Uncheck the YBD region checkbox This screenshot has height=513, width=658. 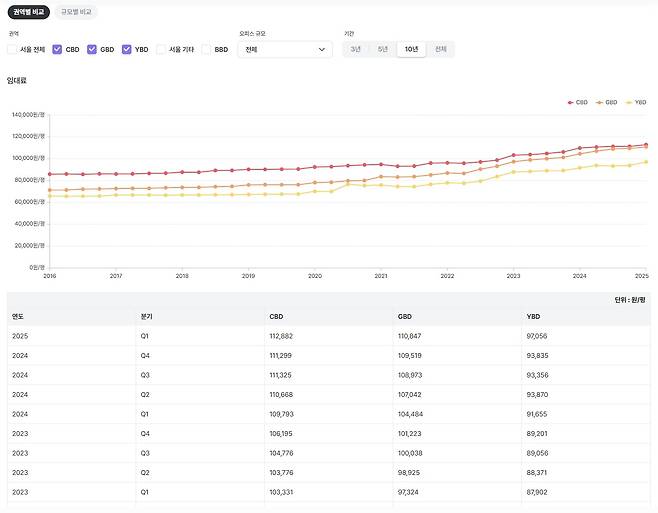point(127,49)
